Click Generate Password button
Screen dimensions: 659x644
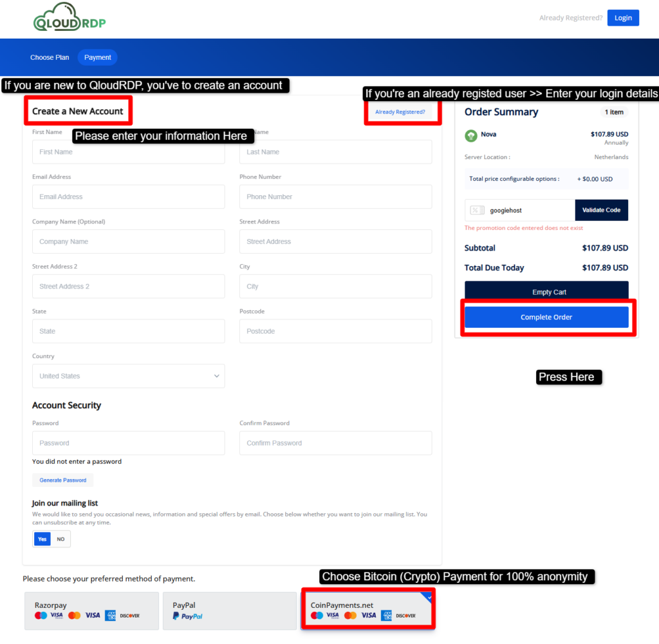pos(63,480)
